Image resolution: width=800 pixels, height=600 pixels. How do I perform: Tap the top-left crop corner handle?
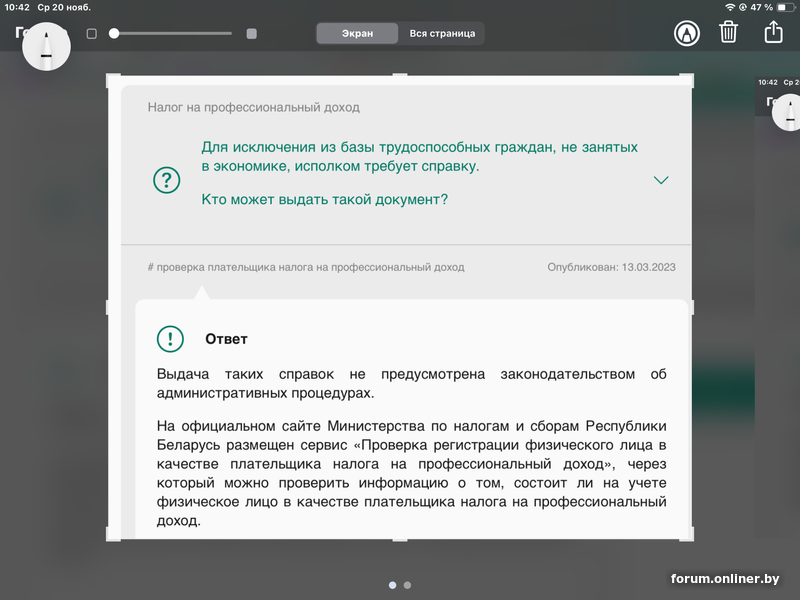coord(113,81)
